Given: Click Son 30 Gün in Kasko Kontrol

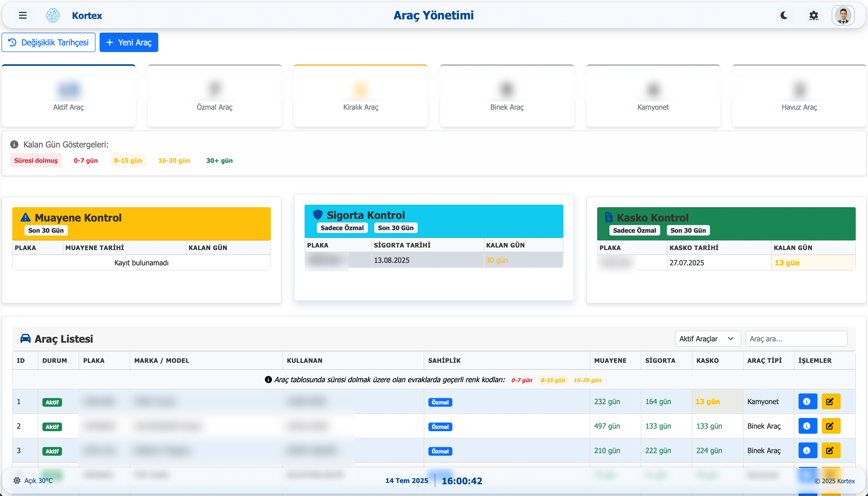Looking at the screenshot, I should click(x=688, y=231).
